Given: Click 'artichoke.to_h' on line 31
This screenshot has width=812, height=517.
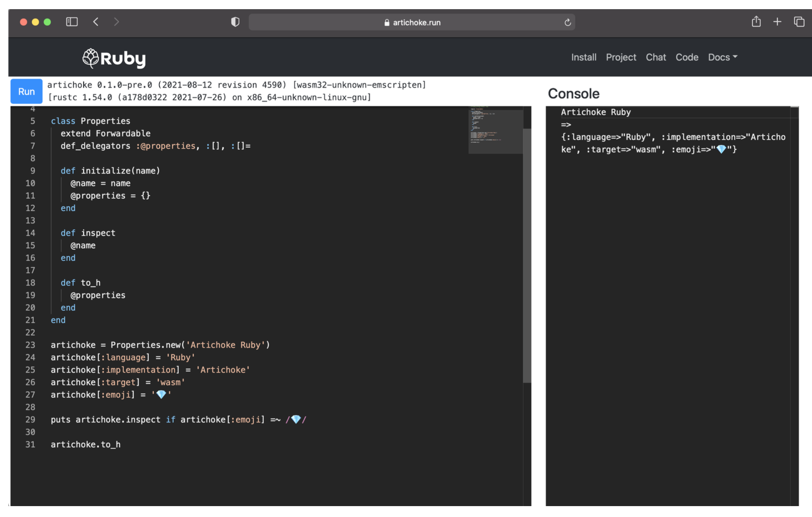Looking at the screenshot, I should (x=85, y=445).
